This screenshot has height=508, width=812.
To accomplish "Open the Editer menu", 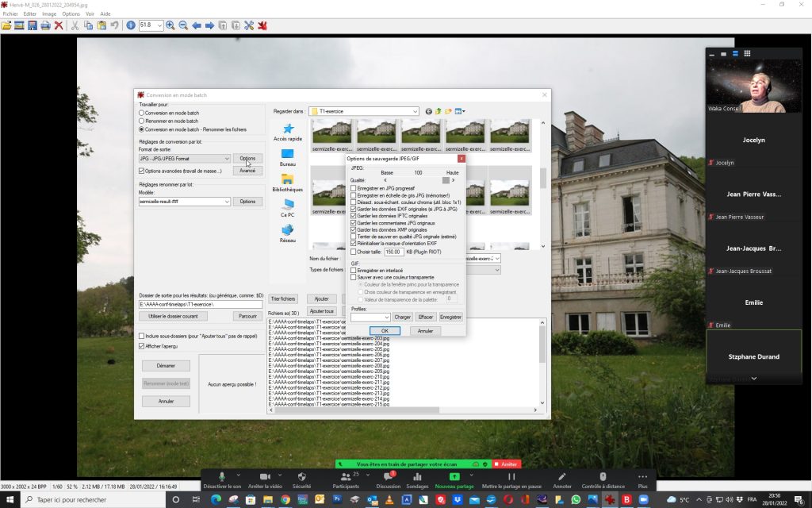I will [30, 14].
